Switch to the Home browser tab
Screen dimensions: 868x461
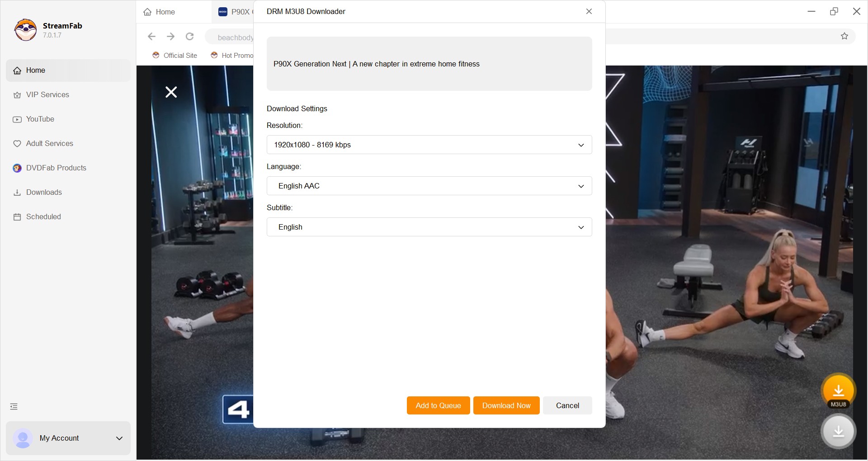point(165,12)
